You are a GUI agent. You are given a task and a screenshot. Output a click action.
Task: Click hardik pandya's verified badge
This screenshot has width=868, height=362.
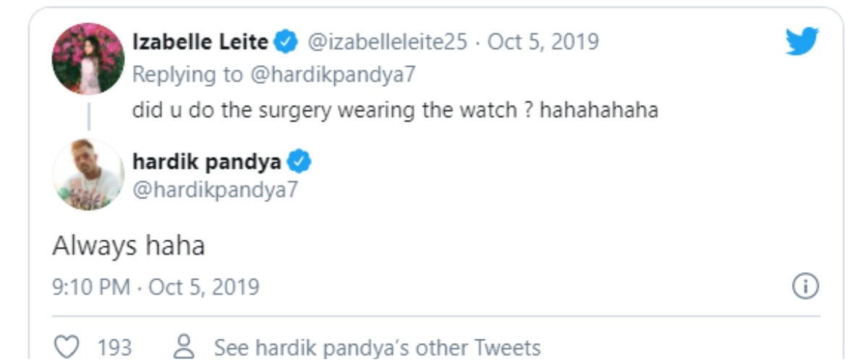tap(299, 161)
